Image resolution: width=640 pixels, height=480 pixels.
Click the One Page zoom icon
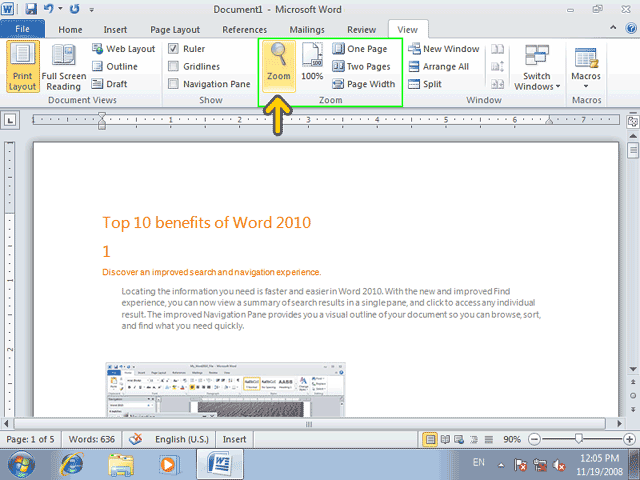tap(338, 49)
